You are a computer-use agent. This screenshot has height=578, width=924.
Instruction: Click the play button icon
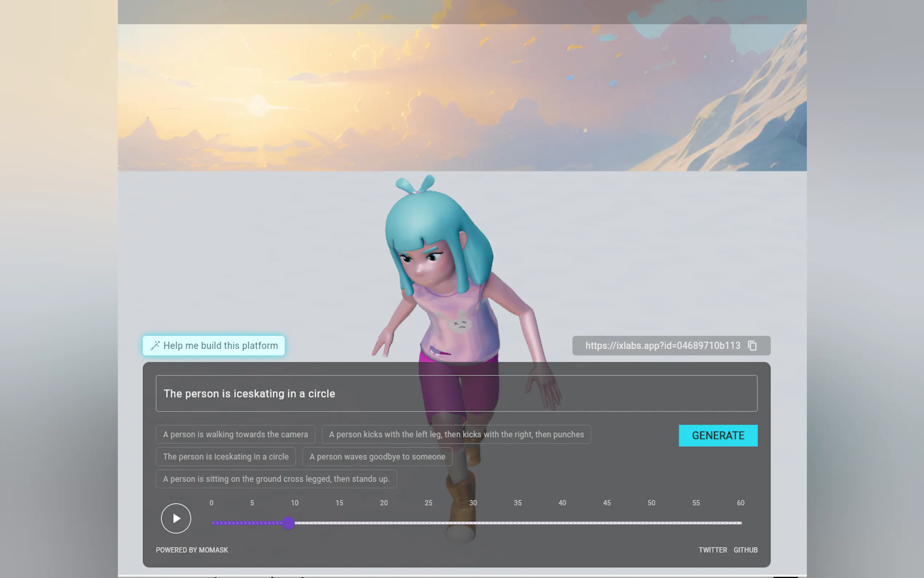click(176, 518)
